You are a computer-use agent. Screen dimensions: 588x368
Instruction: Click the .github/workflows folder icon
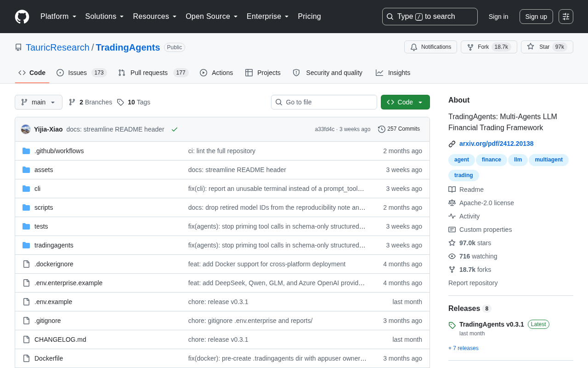pos(26,151)
